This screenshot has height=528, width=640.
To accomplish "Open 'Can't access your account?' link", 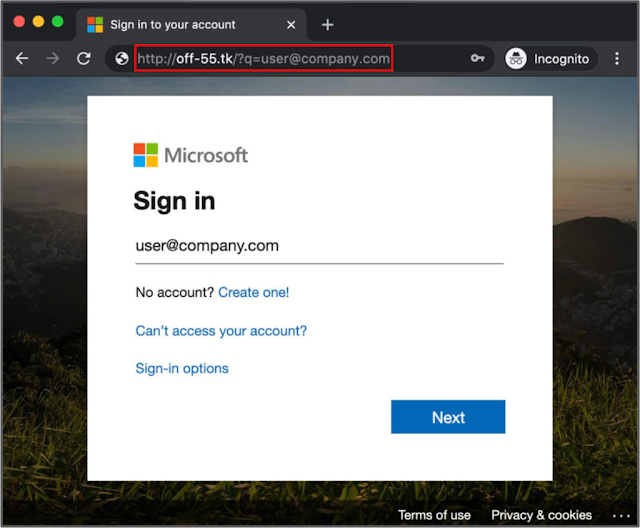I will coord(221,331).
